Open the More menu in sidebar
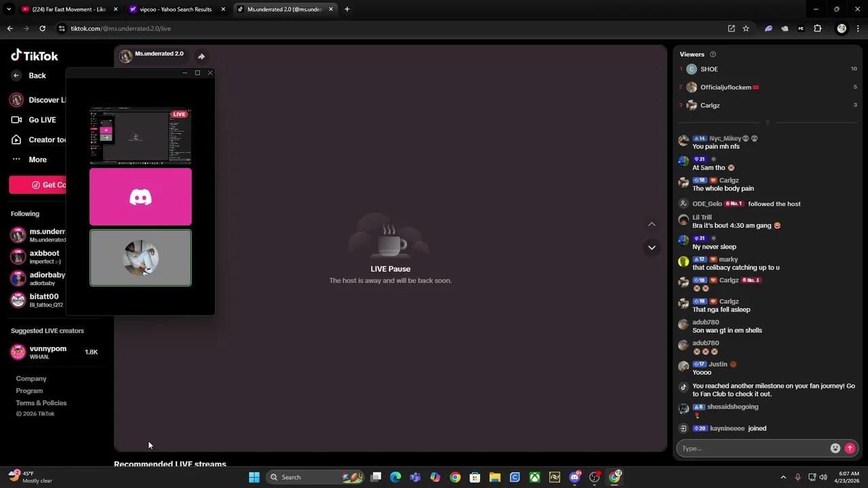 click(29, 160)
